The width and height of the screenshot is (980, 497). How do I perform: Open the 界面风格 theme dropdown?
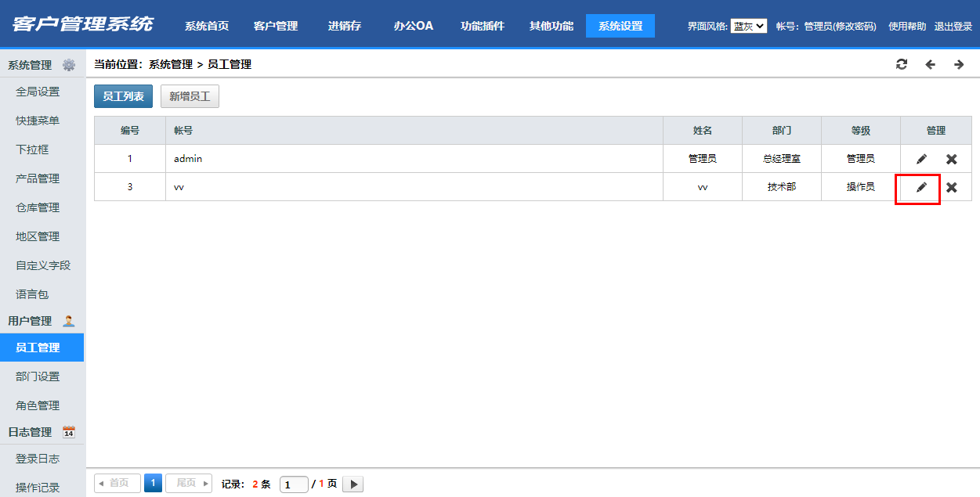tap(749, 26)
